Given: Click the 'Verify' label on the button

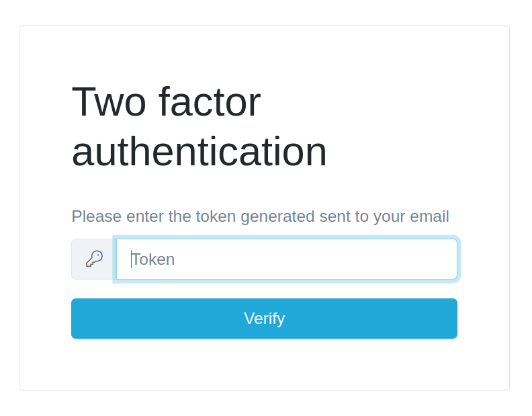Looking at the screenshot, I should 264,319.
